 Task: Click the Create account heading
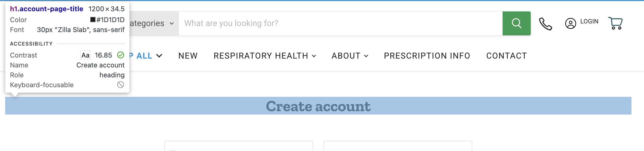tap(318, 106)
